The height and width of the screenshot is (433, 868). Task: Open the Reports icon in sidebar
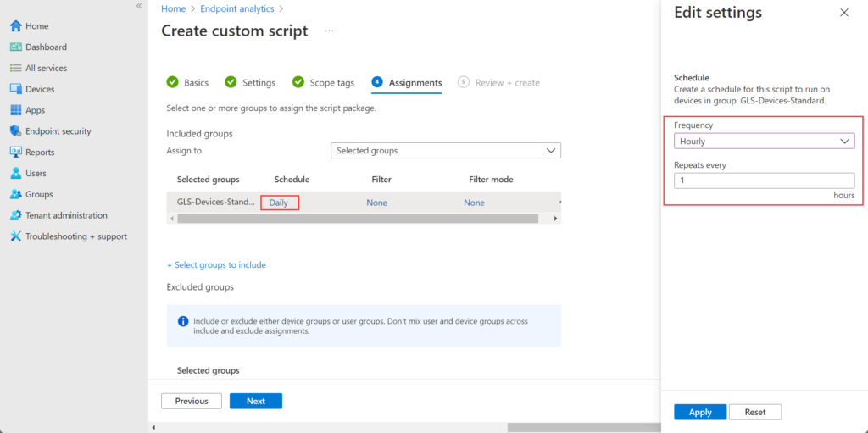[x=15, y=153]
